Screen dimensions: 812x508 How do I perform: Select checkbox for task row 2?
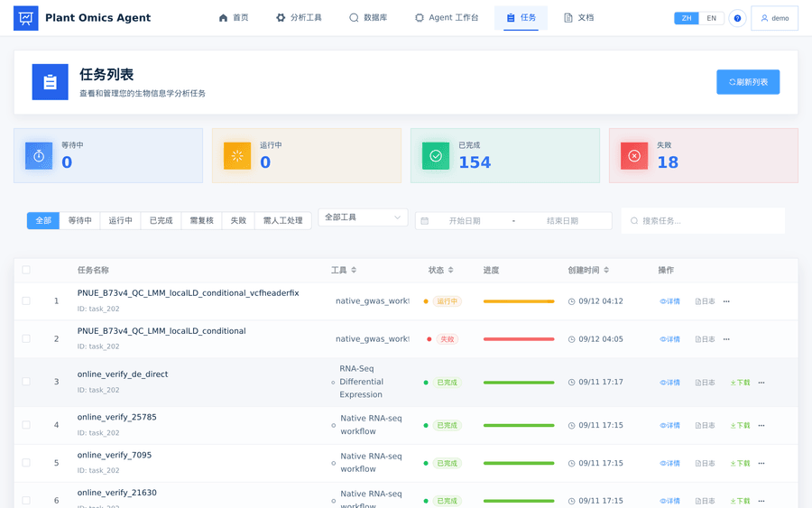[26, 338]
